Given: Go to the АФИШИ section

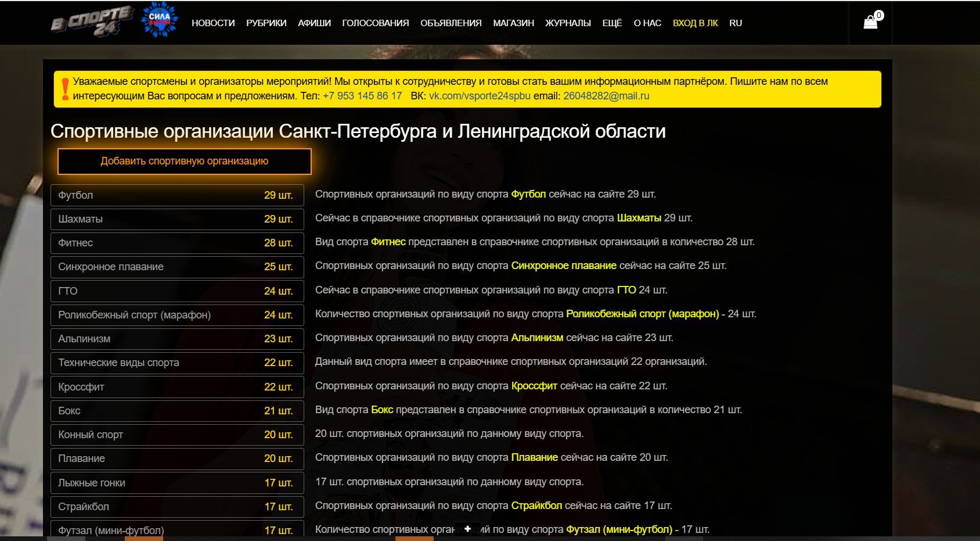Looking at the screenshot, I should [x=314, y=23].
